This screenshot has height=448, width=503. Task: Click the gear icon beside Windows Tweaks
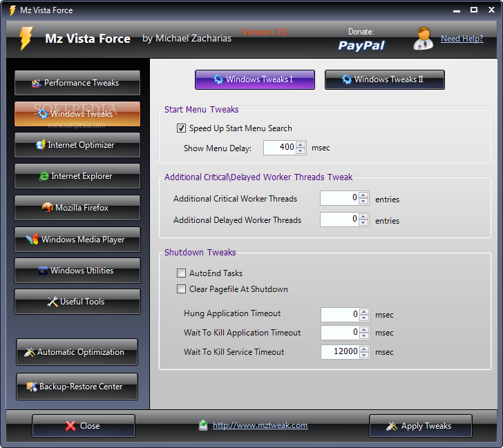coord(43,114)
